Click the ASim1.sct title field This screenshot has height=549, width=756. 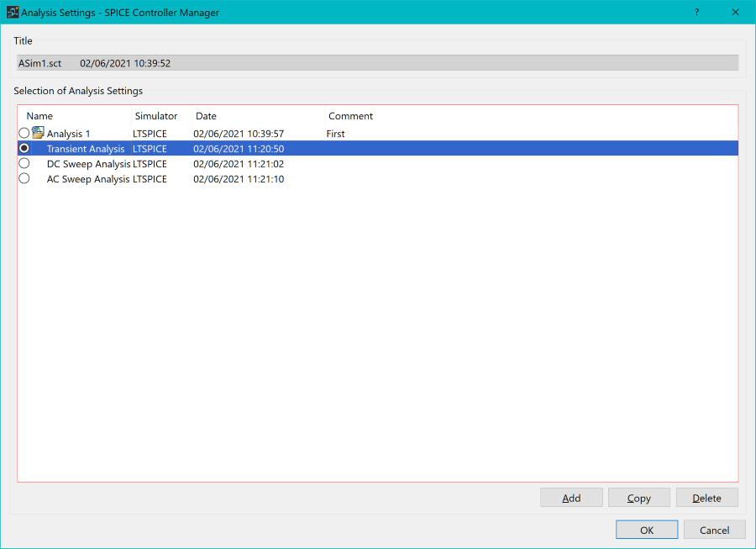click(377, 63)
